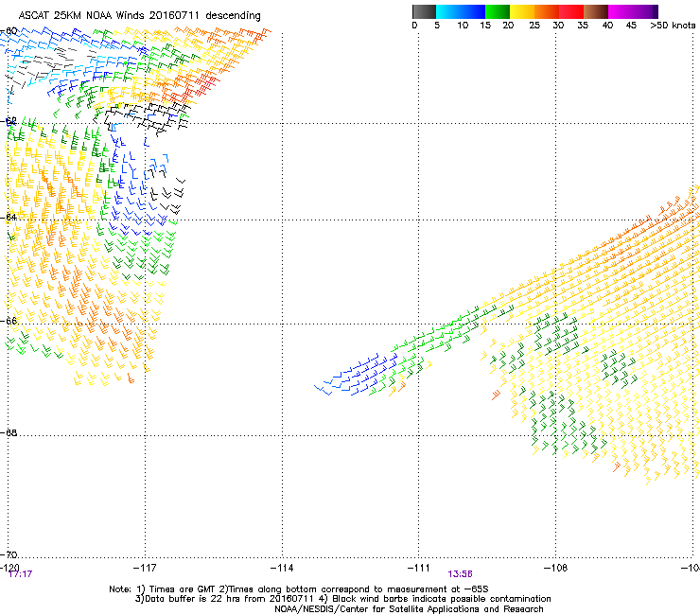
Task: Click the -117 longitude axis label
Action: click(x=145, y=568)
